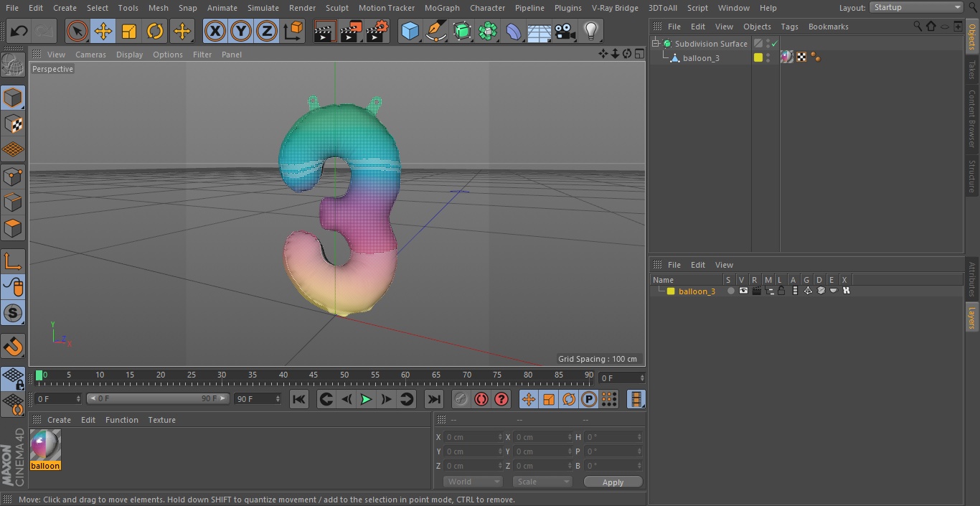Open the World coordinate dropdown
Viewport: 980px width, 506px height.
[x=472, y=482]
